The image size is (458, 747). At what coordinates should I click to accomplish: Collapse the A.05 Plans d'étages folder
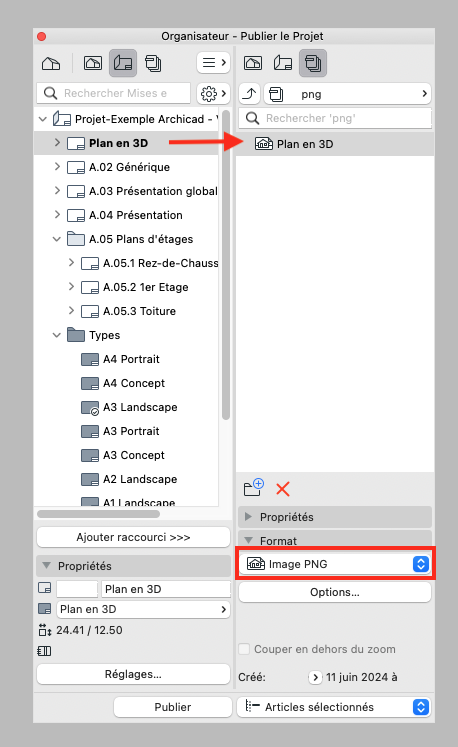click(x=57, y=239)
